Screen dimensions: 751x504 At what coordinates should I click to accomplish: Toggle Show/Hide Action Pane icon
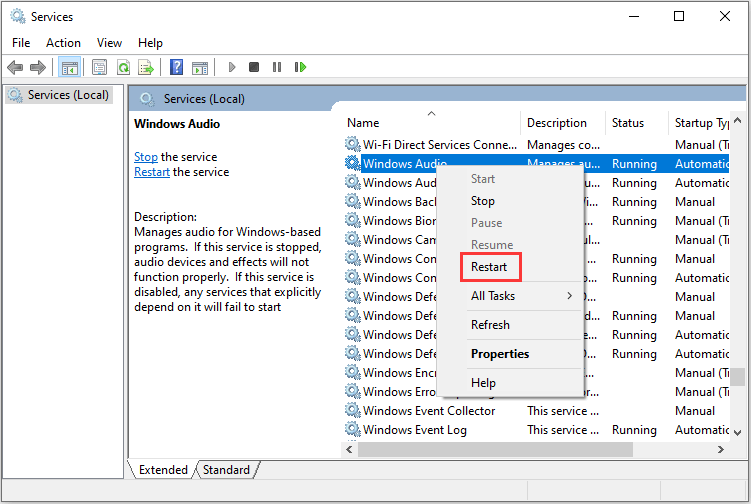point(200,68)
